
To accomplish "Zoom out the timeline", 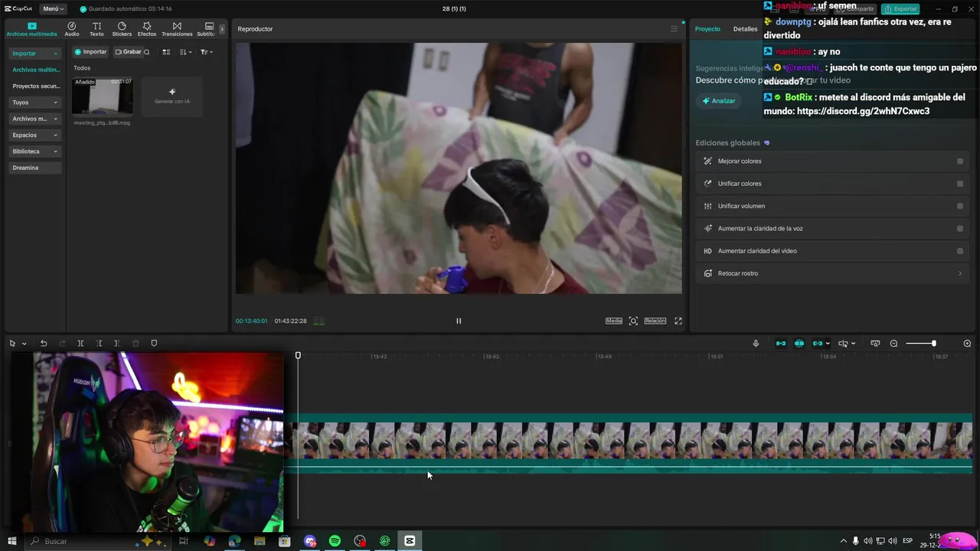I will [x=893, y=344].
